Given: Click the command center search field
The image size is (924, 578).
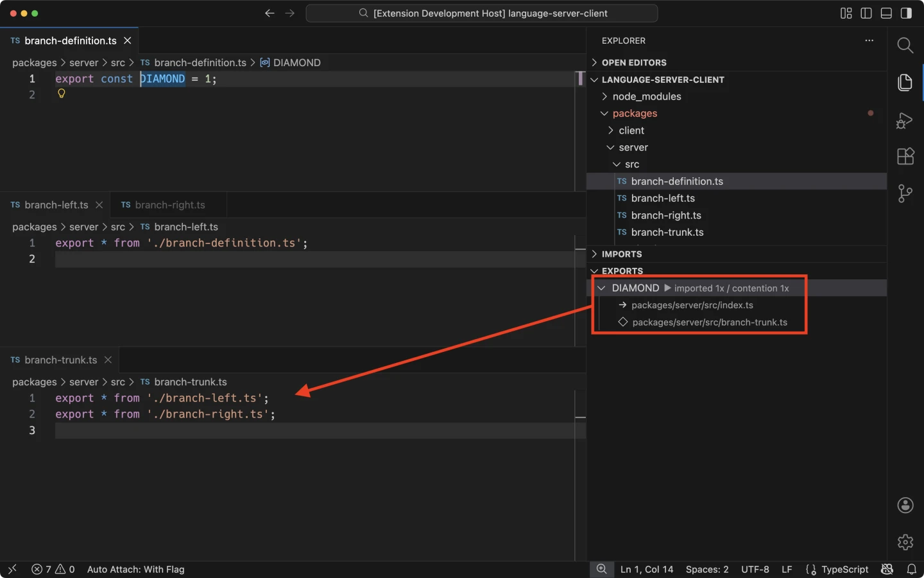Looking at the screenshot, I should click(x=482, y=13).
